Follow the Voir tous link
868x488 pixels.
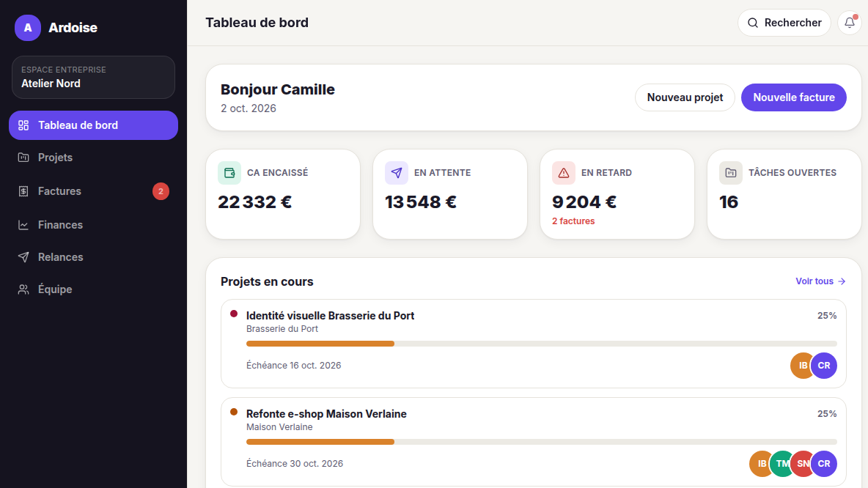click(821, 281)
